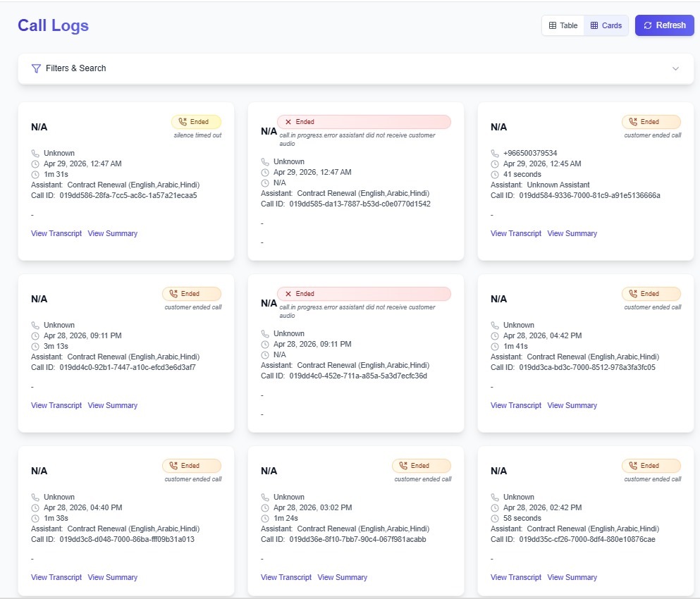View Summary for 1m 38s call
The image size is (700, 599).
coord(113,577)
